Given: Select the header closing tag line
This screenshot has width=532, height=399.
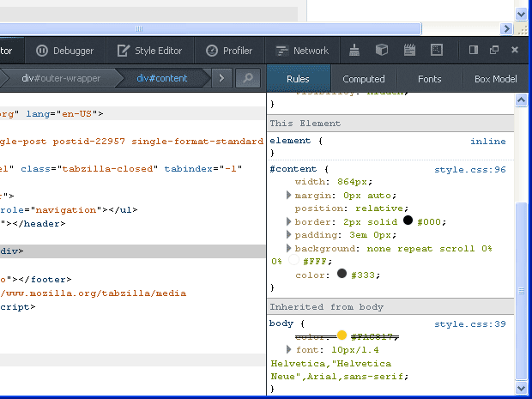Looking at the screenshot, I should [33, 224].
